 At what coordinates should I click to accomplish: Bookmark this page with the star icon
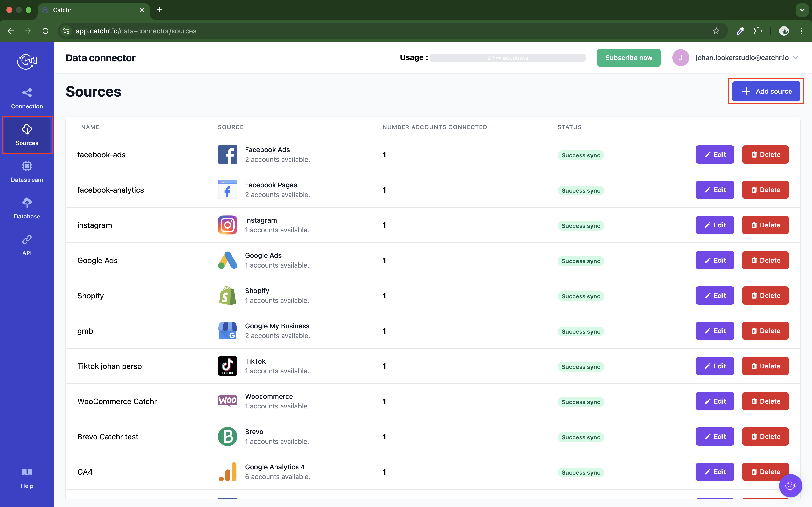point(716,31)
